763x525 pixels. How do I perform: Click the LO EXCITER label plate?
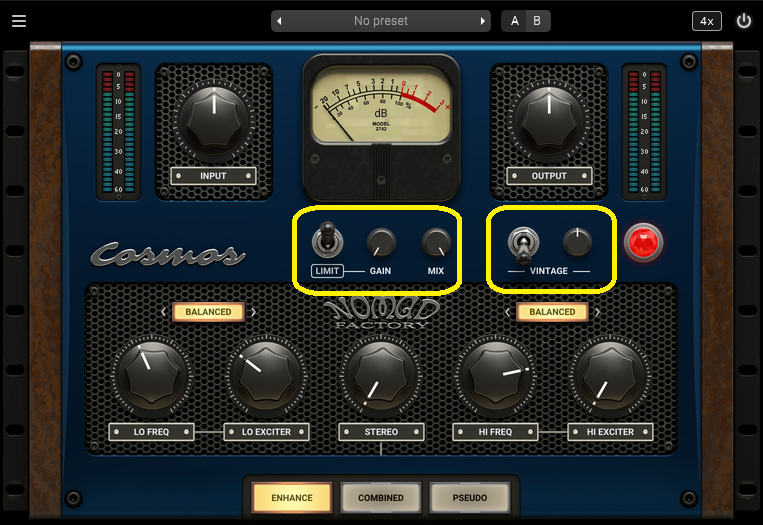pyautogui.click(x=266, y=432)
